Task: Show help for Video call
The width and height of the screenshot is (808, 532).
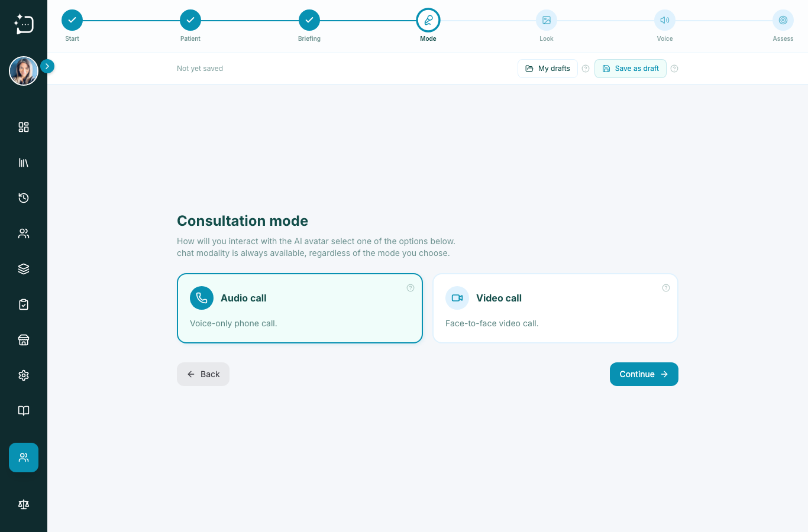Action: pyautogui.click(x=666, y=288)
